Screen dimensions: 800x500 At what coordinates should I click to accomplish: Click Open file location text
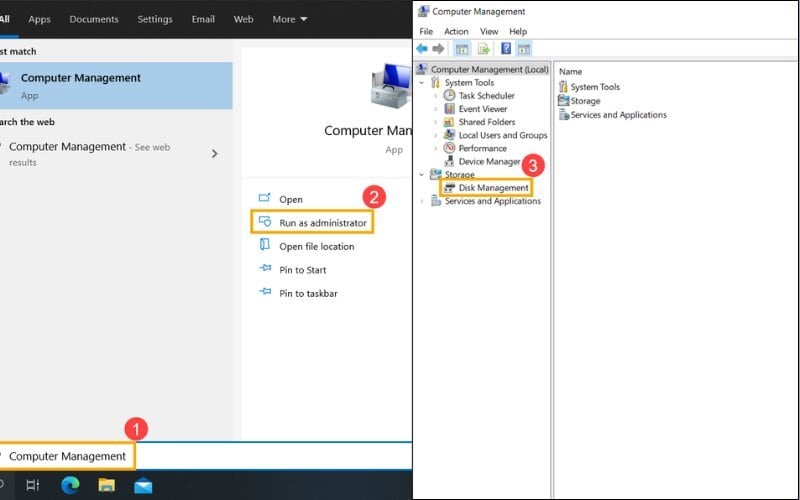click(x=316, y=246)
